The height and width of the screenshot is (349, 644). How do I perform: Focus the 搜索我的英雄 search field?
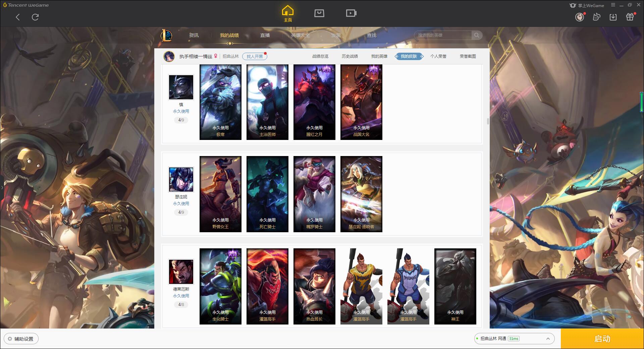point(443,35)
